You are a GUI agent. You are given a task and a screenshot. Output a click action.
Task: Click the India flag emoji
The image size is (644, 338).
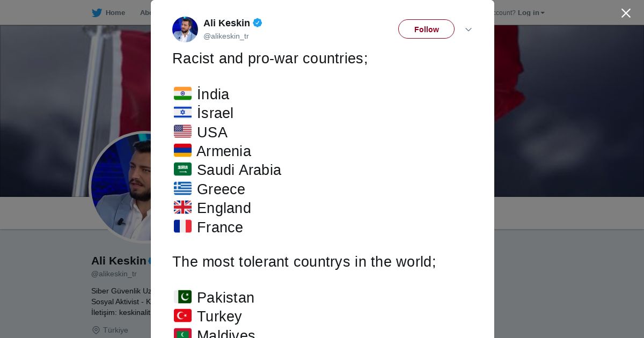click(182, 94)
